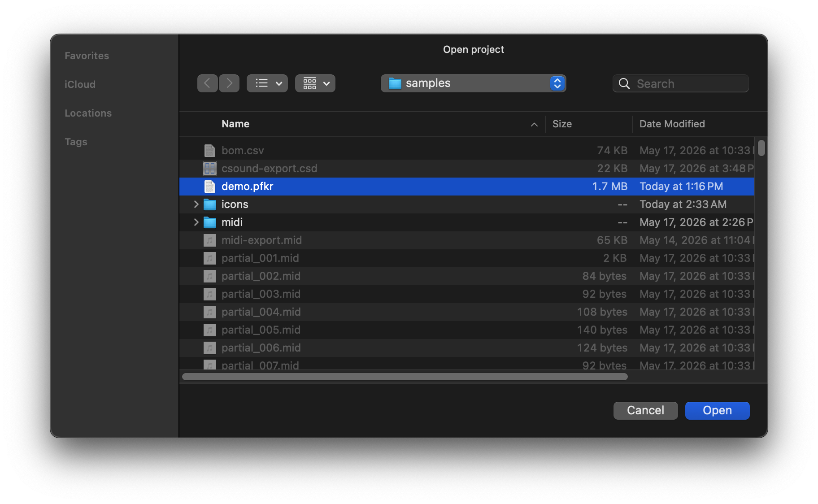
Task: Click the midi-export.mid file icon
Action: [210, 240]
